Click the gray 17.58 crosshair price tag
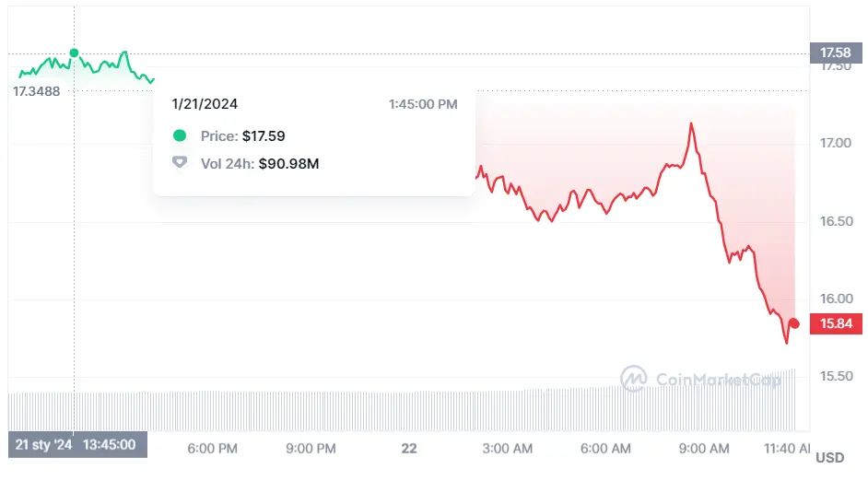The height and width of the screenshot is (481, 868). click(837, 53)
